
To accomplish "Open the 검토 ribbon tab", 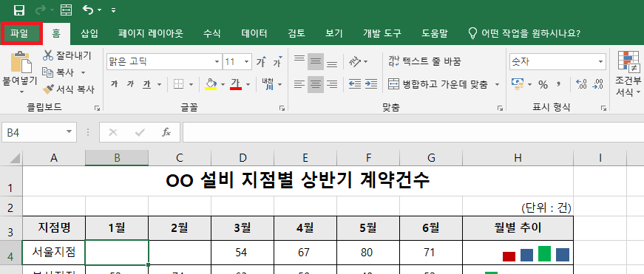I will 296,33.
